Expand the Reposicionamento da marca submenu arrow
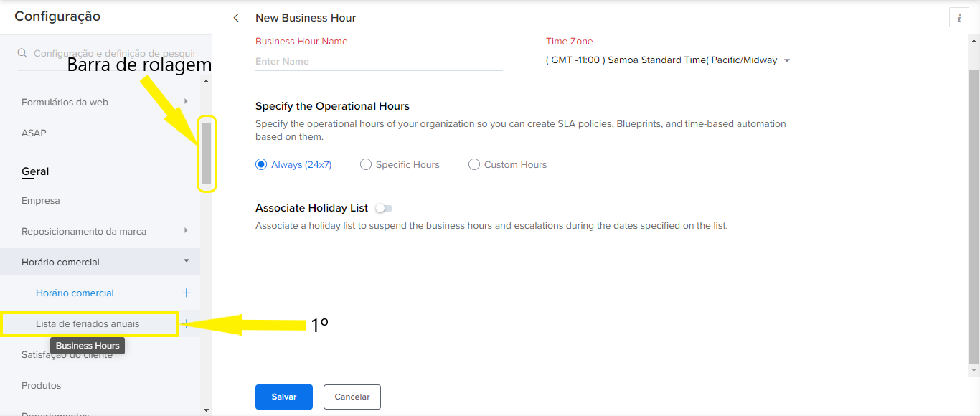This screenshot has height=416, width=980. click(186, 230)
